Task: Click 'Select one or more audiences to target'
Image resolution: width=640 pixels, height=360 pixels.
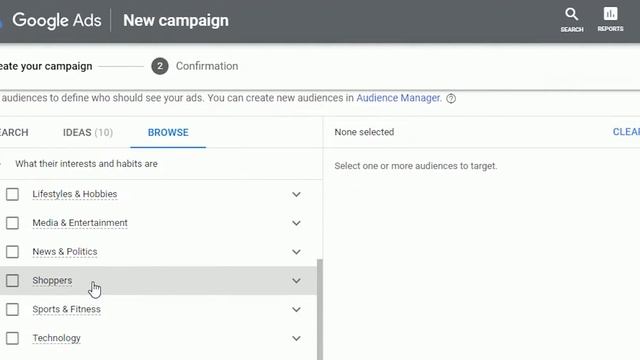Action: pos(416,166)
